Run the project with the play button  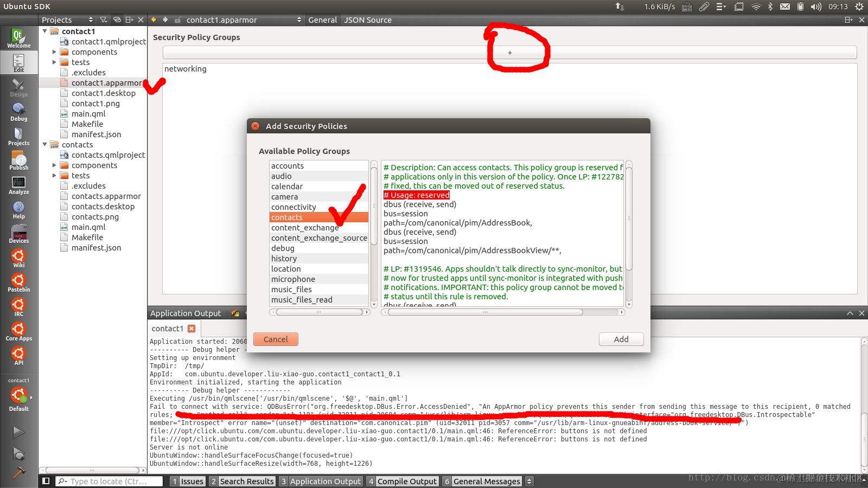pos(18,432)
